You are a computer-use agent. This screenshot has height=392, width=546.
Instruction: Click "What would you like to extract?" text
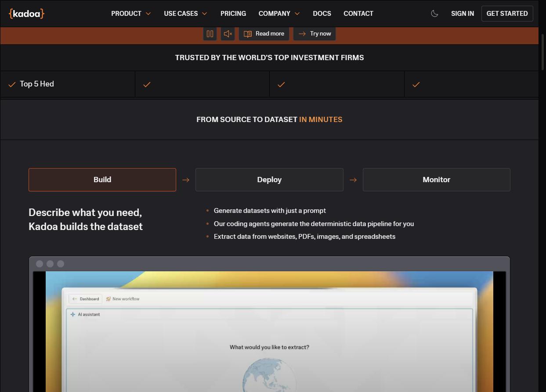pos(269,347)
